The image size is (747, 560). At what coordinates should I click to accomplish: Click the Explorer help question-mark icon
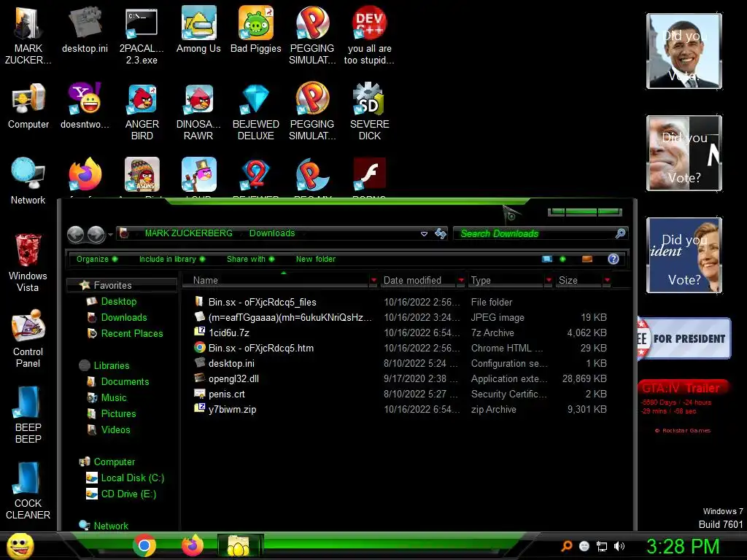pyautogui.click(x=613, y=259)
